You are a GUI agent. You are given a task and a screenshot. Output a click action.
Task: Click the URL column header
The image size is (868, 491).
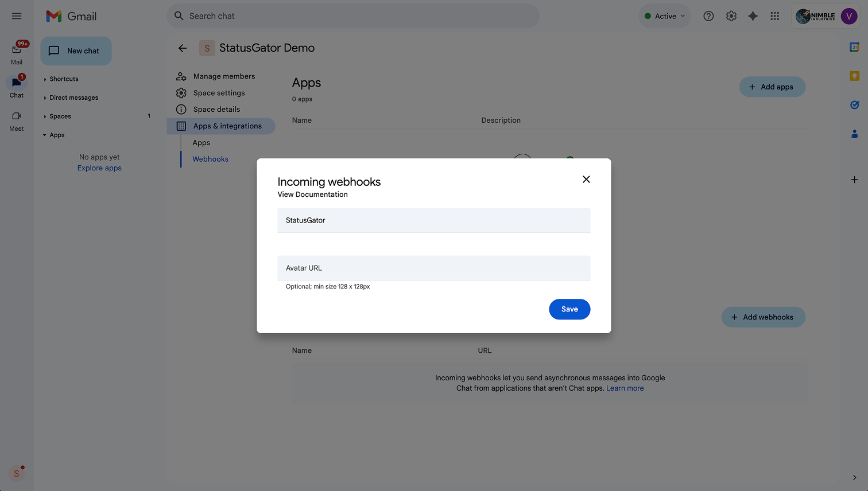coord(485,350)
